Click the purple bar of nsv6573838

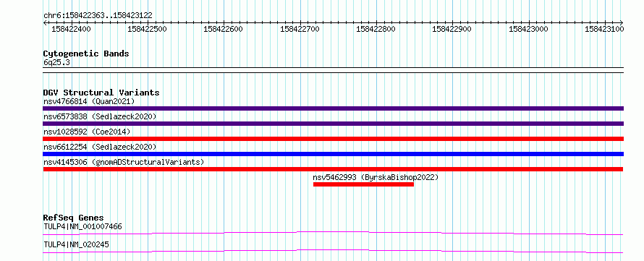(333, 124)
